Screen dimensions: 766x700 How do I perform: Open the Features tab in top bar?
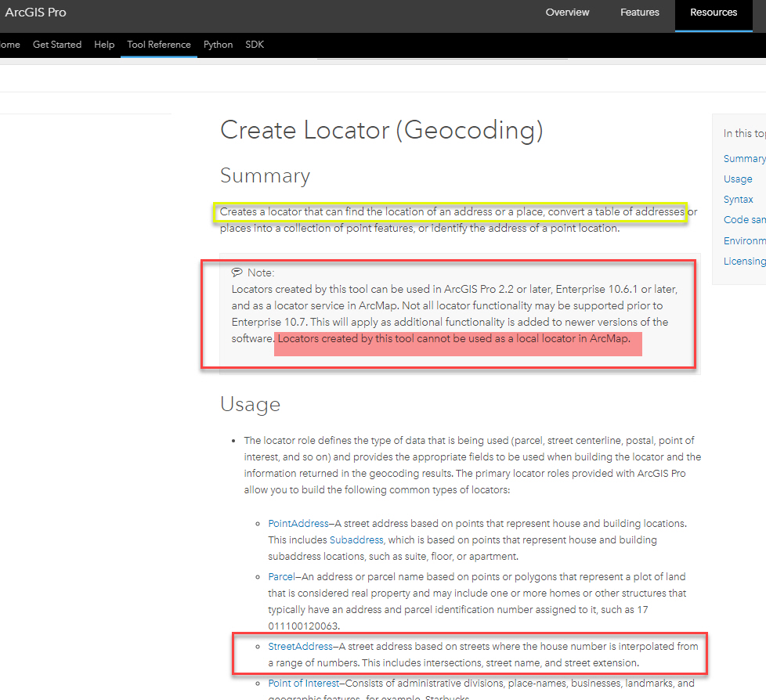point(639,13)
